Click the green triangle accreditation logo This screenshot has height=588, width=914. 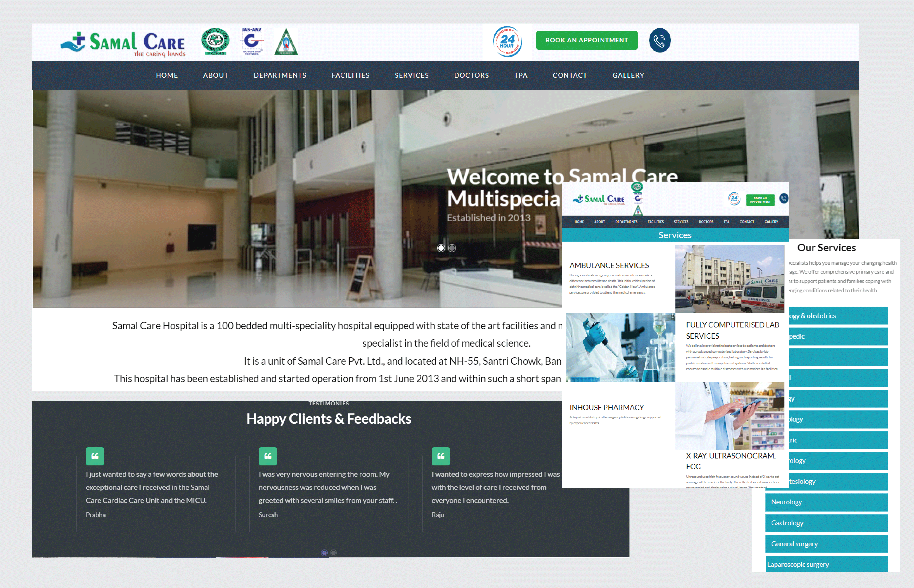point(286,42)
